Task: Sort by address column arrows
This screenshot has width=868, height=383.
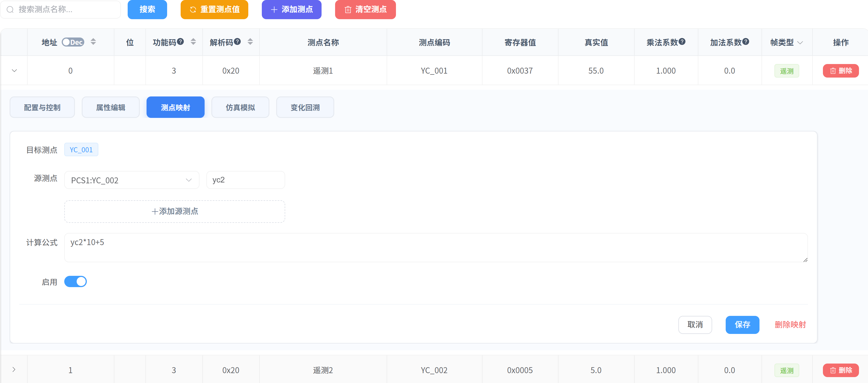Action: (93, 42)
